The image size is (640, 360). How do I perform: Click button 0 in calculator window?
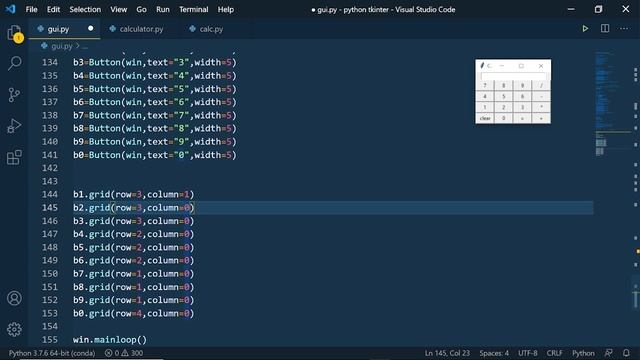[504, 118]
